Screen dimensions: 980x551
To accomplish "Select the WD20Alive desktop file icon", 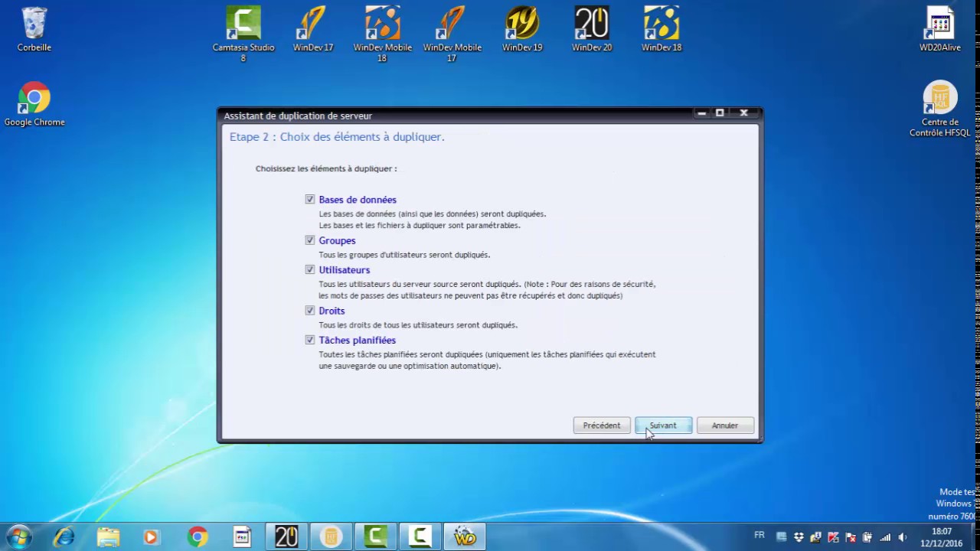I will [x=940, y=29].
